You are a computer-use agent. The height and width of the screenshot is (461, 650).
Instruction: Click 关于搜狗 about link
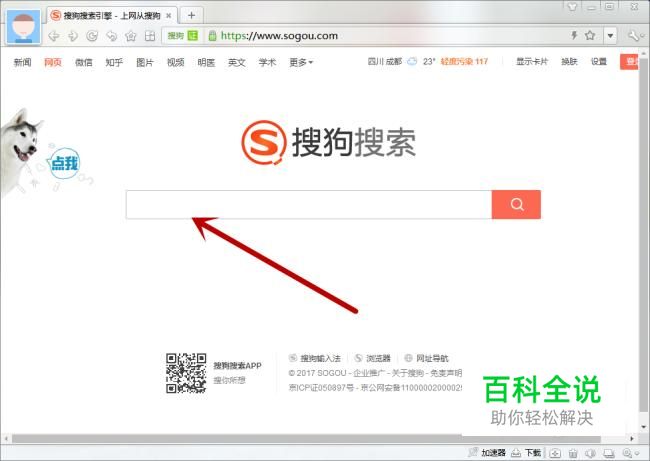click(407, 373)
